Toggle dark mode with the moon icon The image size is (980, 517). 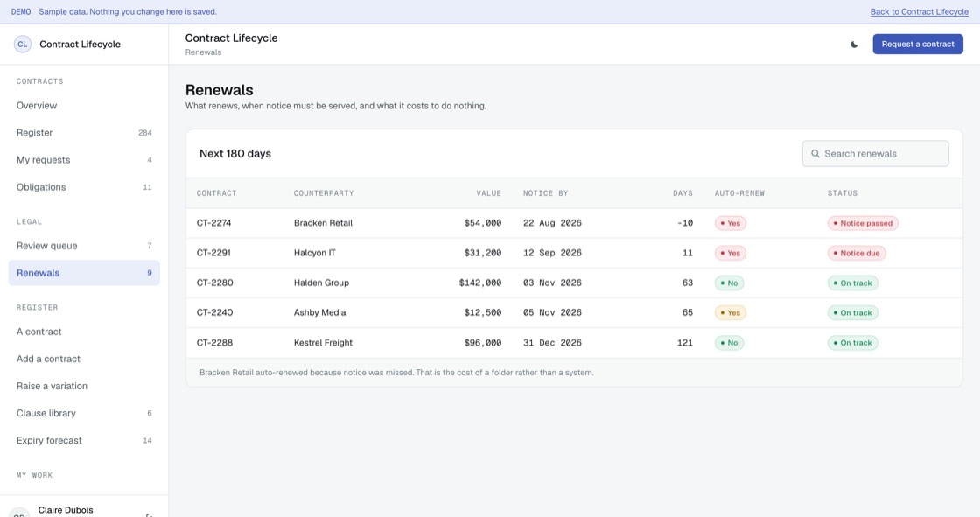click(x=854, y=45)
